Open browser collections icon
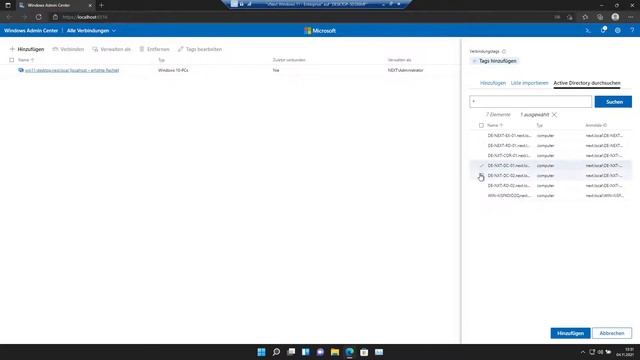 [600, 17]
